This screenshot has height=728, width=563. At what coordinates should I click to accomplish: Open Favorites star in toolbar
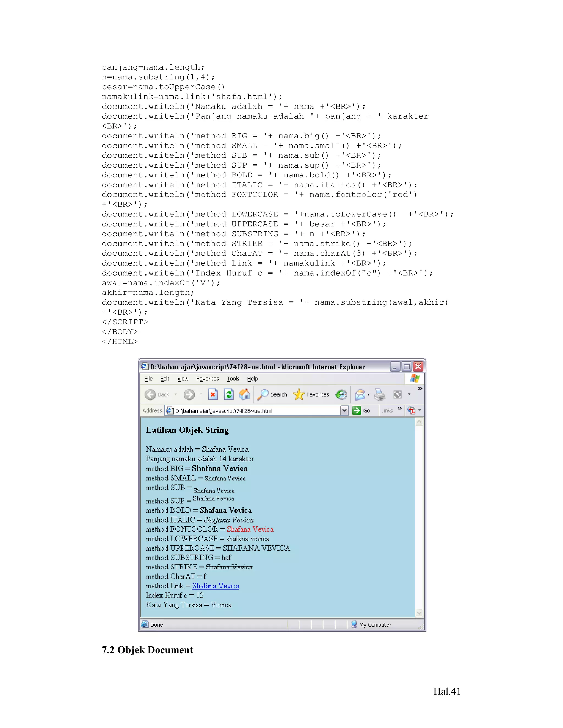pyautogui.click(x=299, y=395)
